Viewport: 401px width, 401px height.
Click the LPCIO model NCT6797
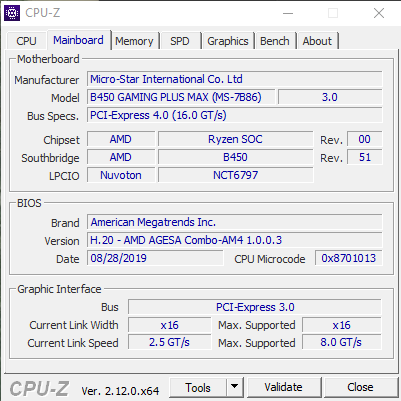pyautogui.click(x=235, y=175)
